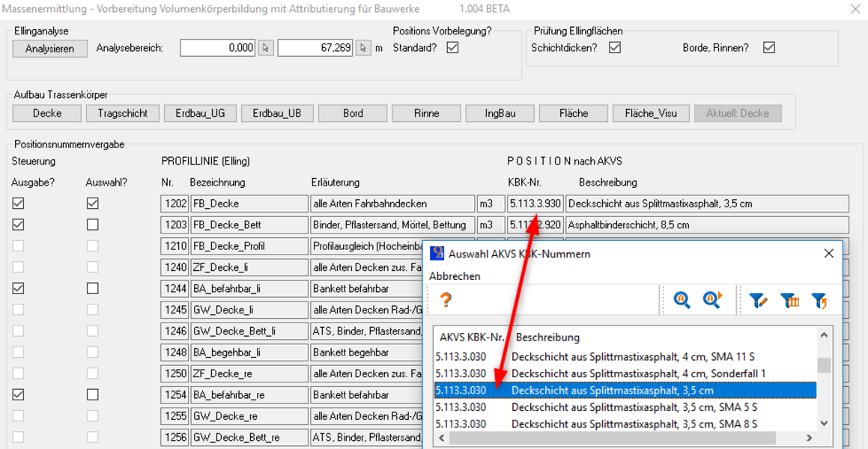This screenshot has height=449, width=868.
Task: Click the Analysieren button
Action: (50, 49)
